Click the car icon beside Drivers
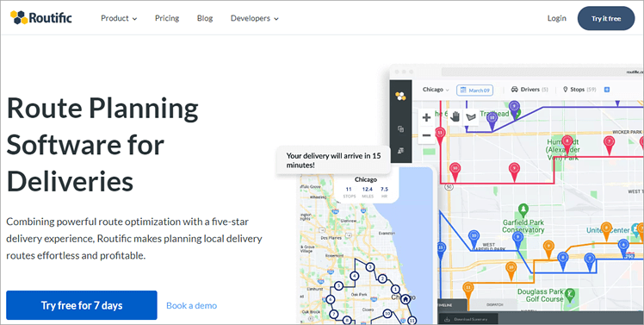The image size is (644, 325). pos(514,90)
